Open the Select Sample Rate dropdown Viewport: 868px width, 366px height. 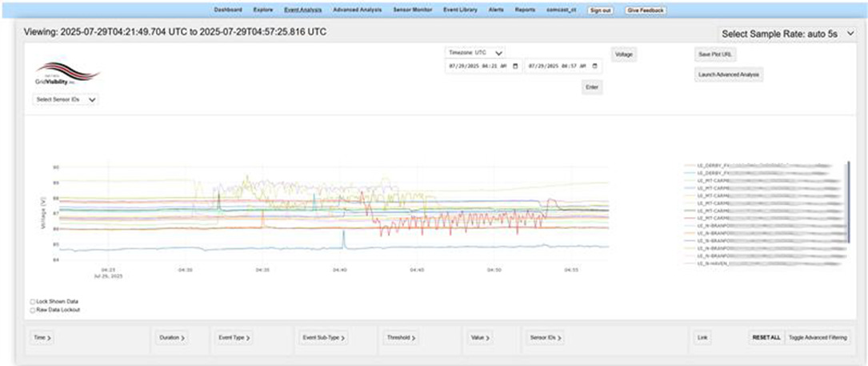787,34
